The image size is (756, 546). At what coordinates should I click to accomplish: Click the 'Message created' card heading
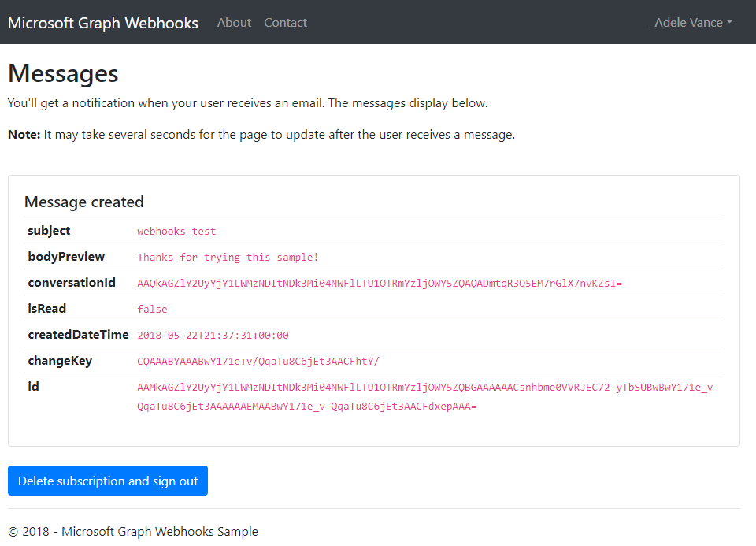(84, 202)
